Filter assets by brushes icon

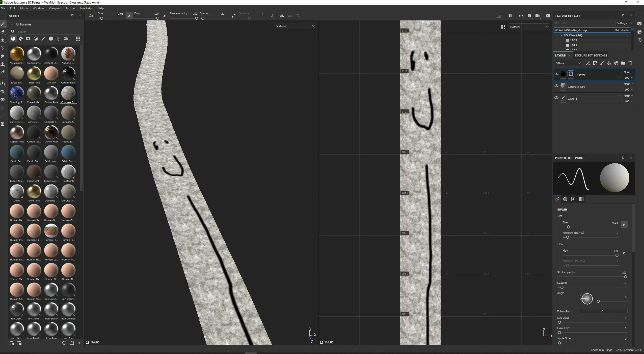pos(43,39)
